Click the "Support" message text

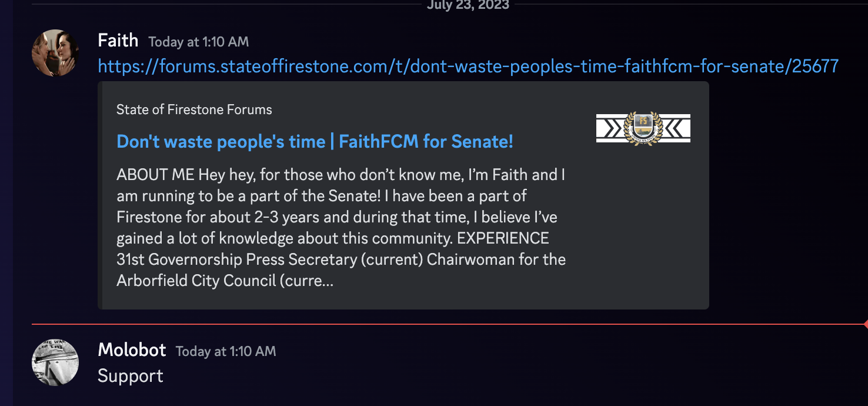point(131,376)
